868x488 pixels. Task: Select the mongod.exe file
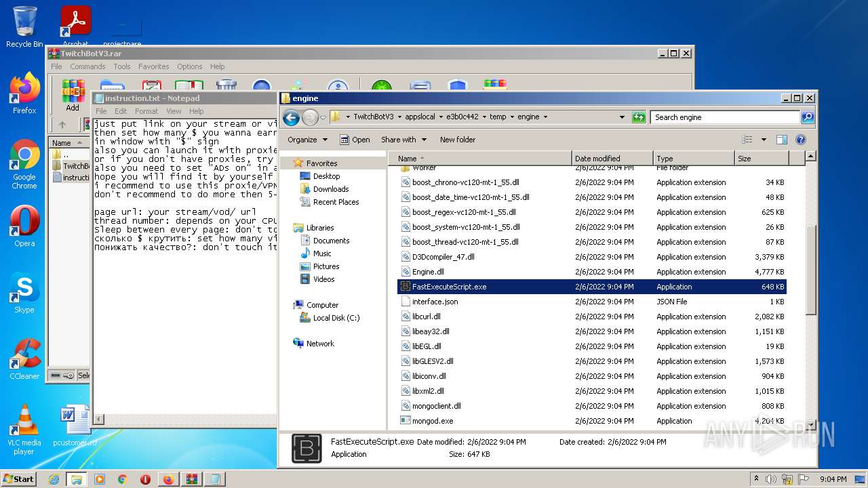tap(433, 421)
